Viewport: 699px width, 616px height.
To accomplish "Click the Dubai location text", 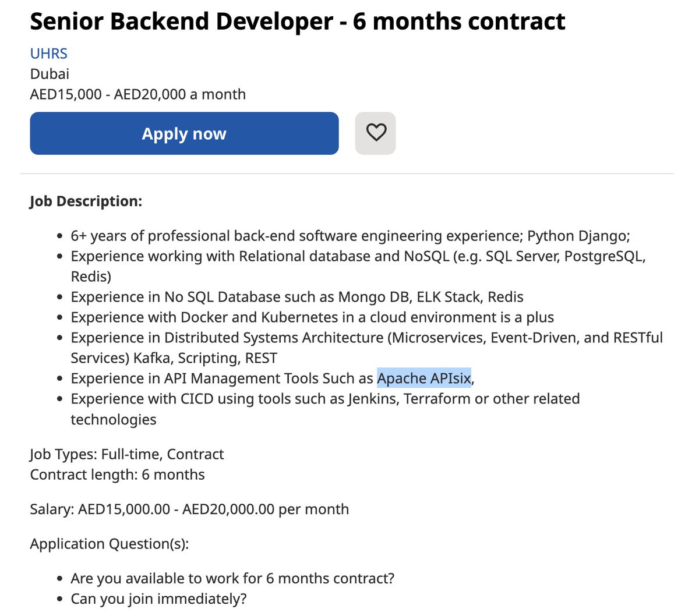I will (x=49, y=74).
